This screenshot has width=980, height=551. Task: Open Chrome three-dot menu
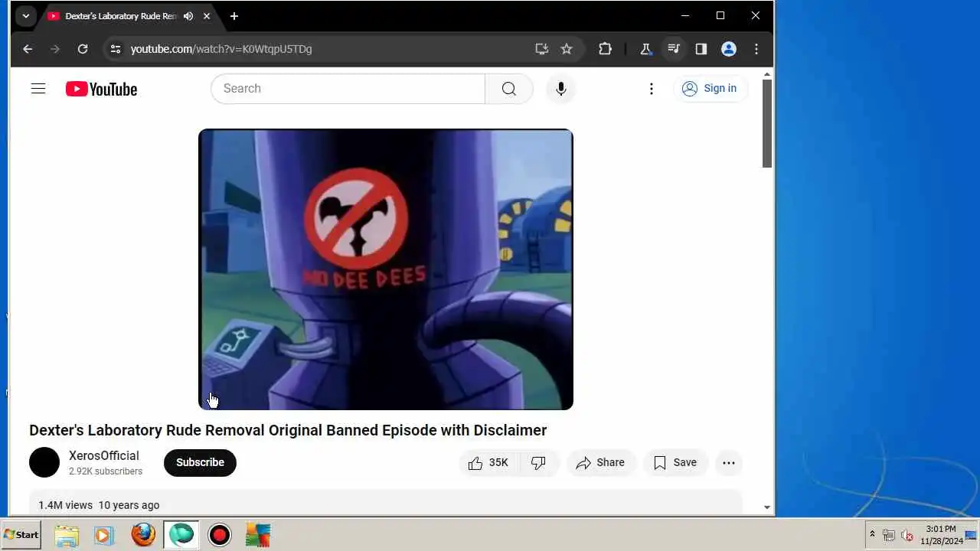[756, 49]
